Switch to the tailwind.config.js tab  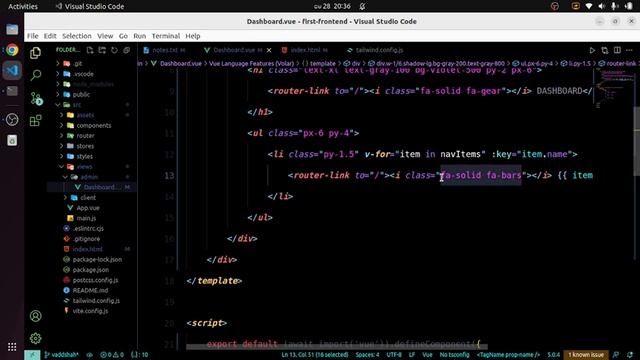point(379,50)
